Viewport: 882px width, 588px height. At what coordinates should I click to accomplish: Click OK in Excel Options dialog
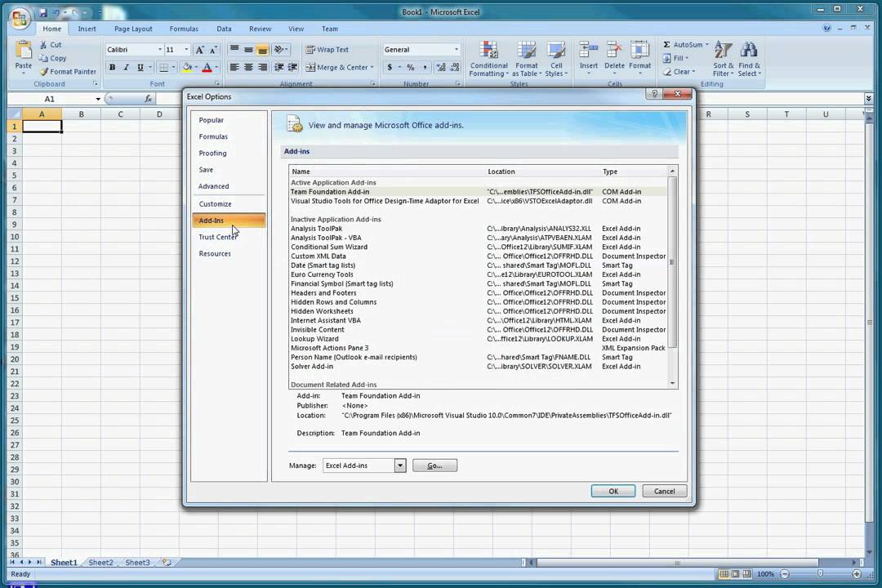point(613,491)
